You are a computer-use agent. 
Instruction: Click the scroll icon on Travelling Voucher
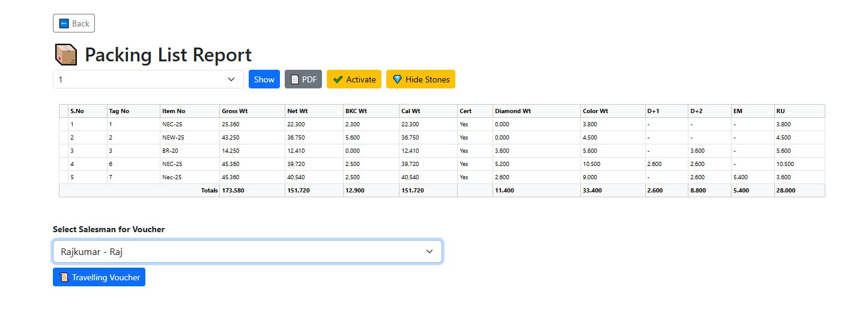click(64, 277)
